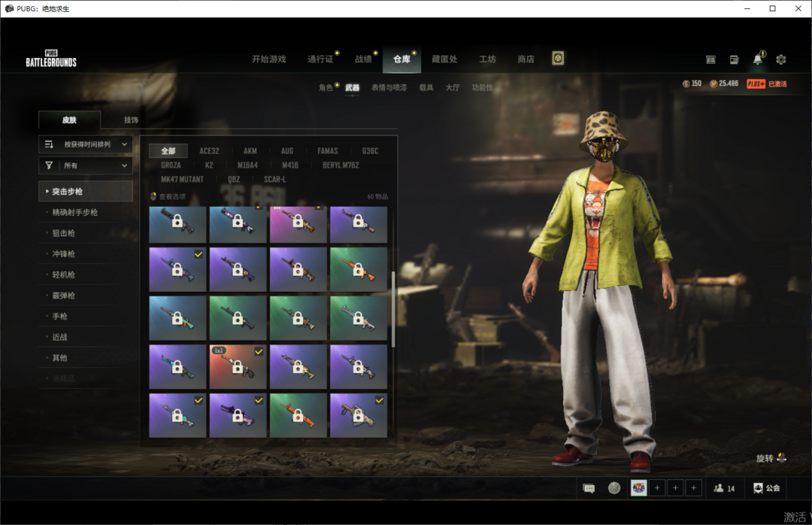
Task: Go to the 开始游戏 menu
Action: [x=268, y=59]
